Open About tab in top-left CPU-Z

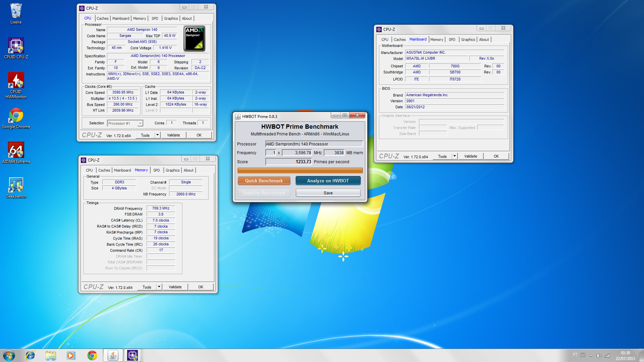[x=187, y=18]
